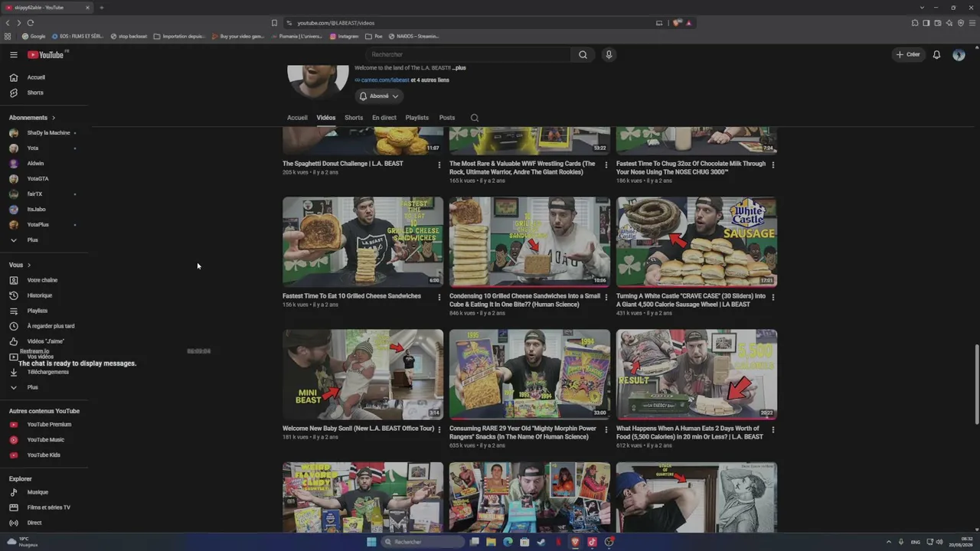Toggle the browser sidebar panel icon

click(x=926, y=23)
